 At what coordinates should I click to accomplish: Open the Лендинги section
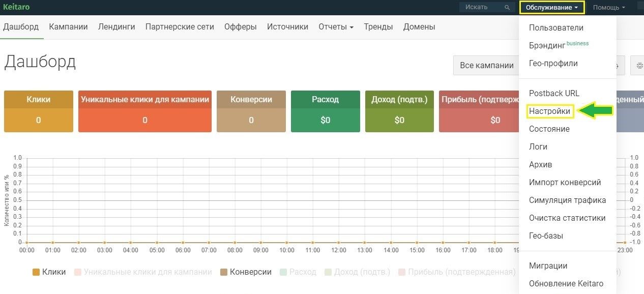point(116,27)
